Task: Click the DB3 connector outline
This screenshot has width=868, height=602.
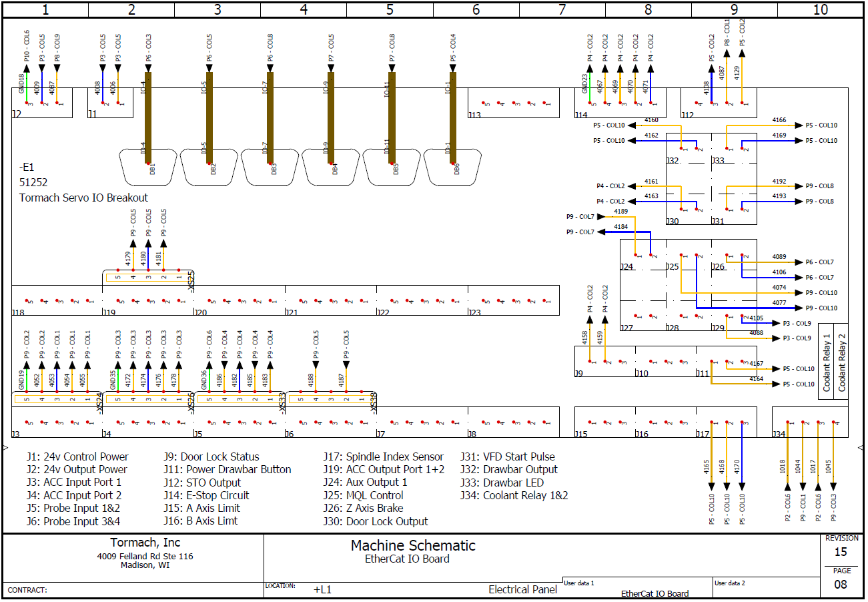Action: [x=270, y=168]
